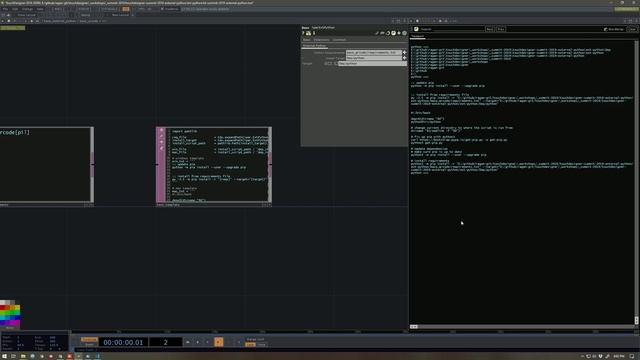
Task: Open the Dialogs menu
Action: click(27, 9)
